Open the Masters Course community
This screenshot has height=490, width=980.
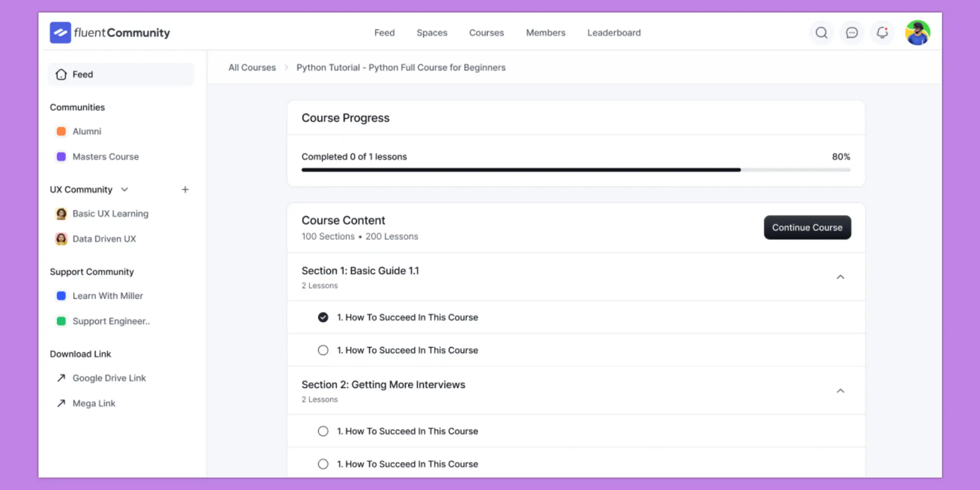click(x=106, y=157)
